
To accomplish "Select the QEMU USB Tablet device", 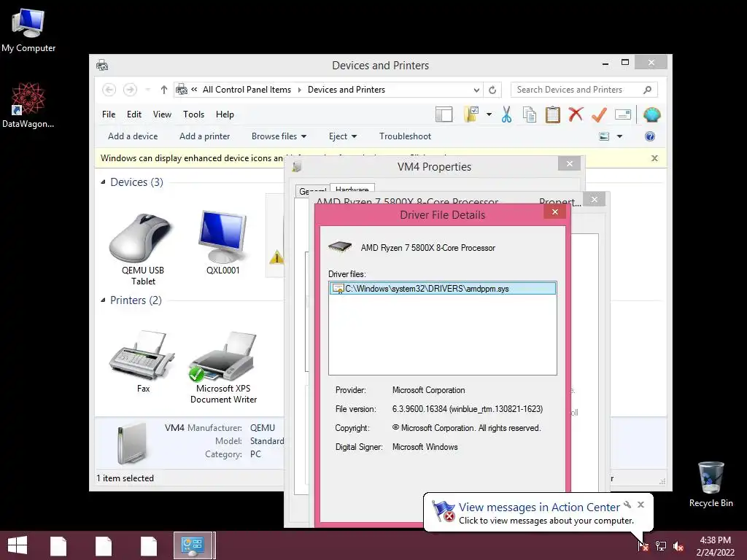I will tap(142, 248).
